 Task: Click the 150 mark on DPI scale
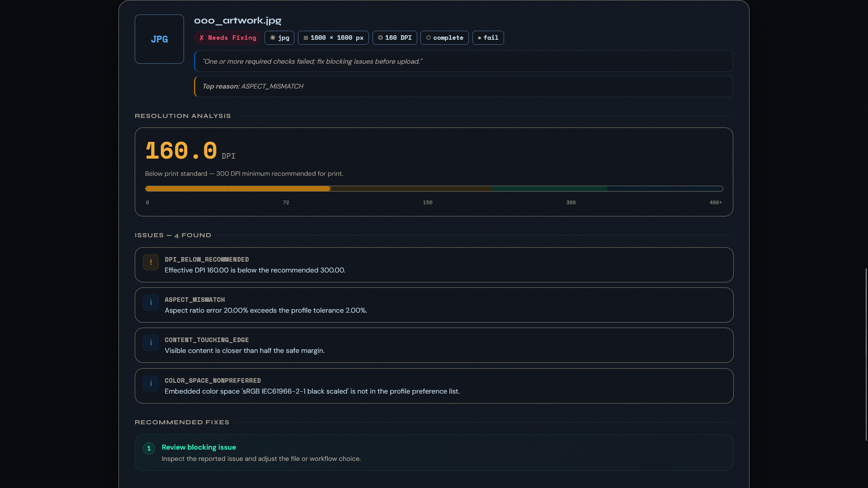point(428,202)
